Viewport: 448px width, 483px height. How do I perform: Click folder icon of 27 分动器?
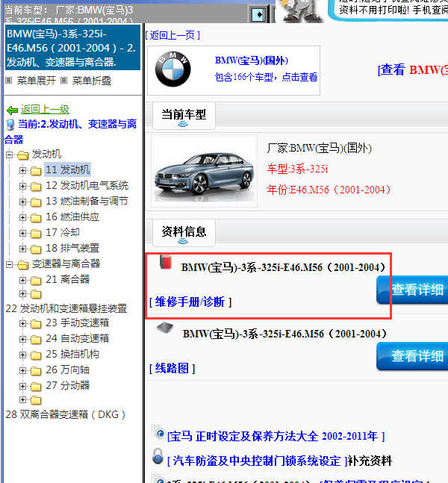(x=36, y=386)
